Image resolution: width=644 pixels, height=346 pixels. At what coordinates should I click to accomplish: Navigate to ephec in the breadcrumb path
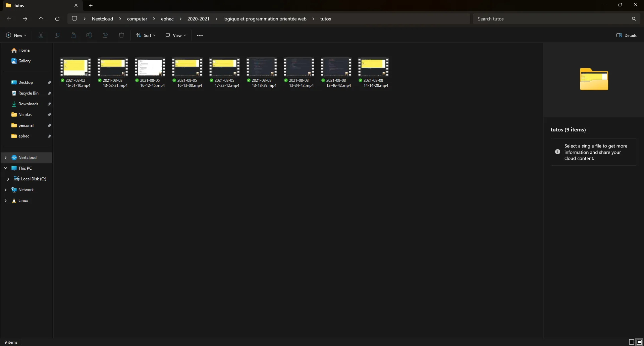(x=167, y=19)
